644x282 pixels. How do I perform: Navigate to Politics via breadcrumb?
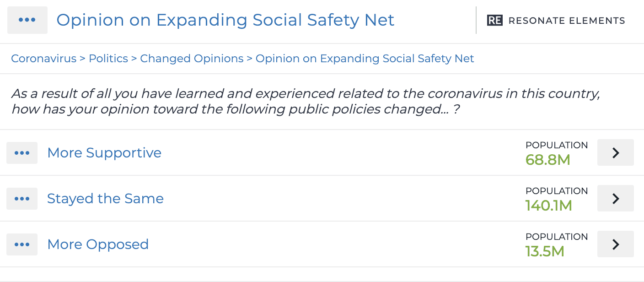click(x=108, y=59)
